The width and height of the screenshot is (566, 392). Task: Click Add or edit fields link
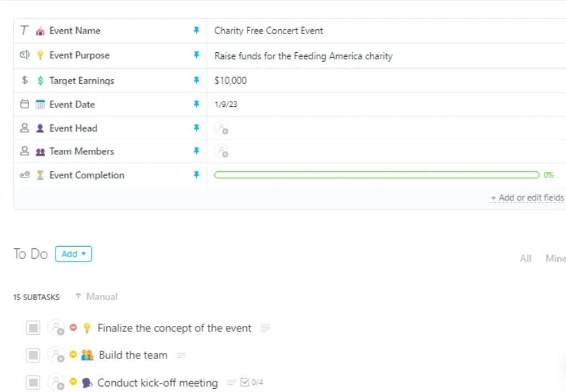(527, 198)
